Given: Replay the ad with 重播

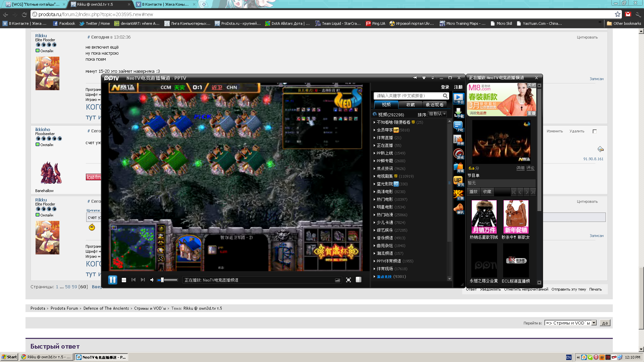Looking at the screenshot, I should [x=531, y=113].
